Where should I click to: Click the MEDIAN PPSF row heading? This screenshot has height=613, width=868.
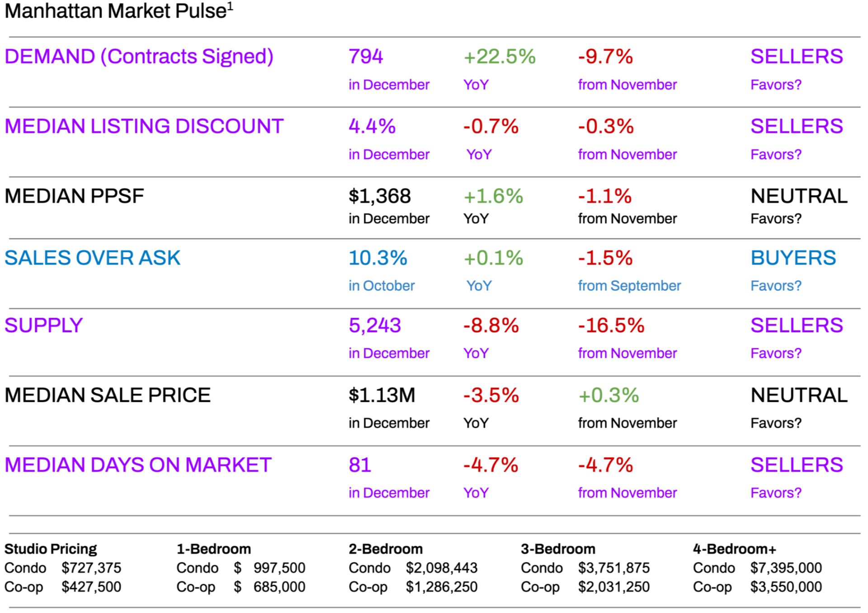74,196
